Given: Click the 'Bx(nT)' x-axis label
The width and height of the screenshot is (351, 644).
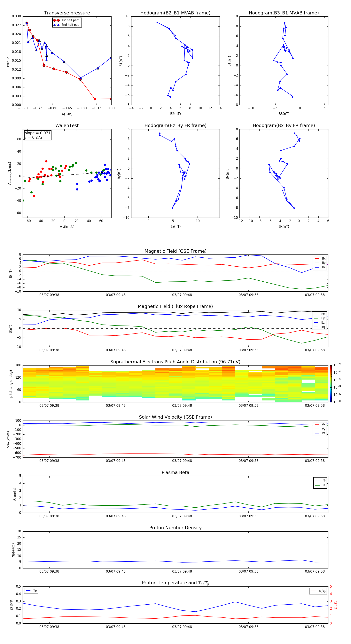Looking at the screenshot, I should (284, 227).
